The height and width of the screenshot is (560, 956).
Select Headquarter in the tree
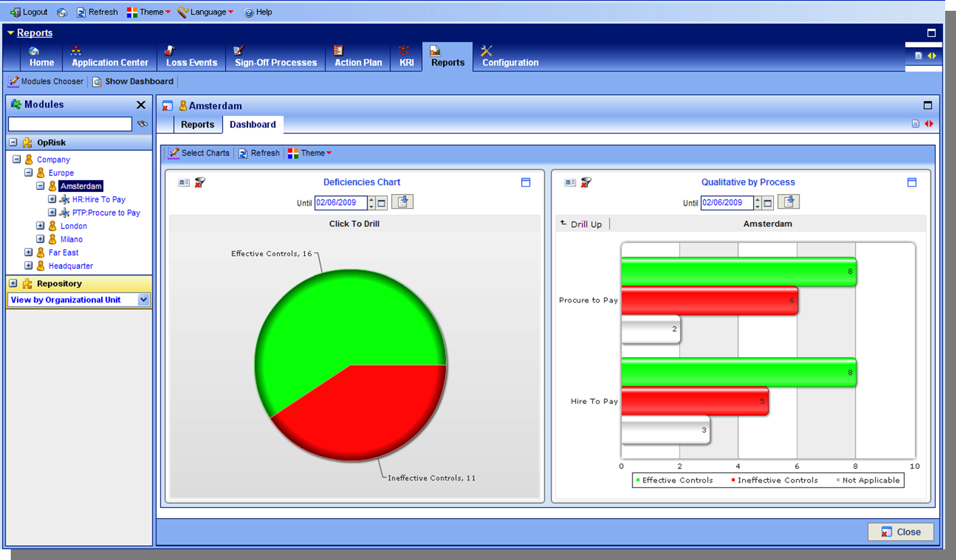pyautogui.click(x=71, y=266)
